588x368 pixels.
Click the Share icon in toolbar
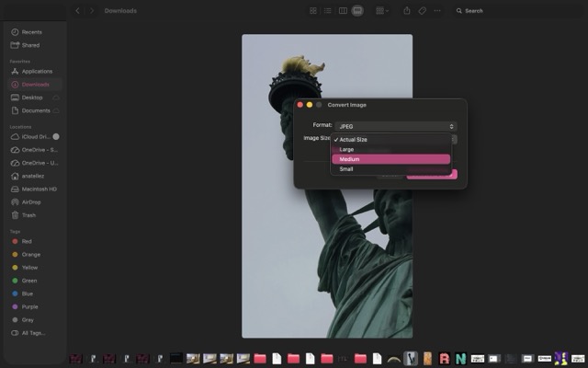click(x=407, y=11)
